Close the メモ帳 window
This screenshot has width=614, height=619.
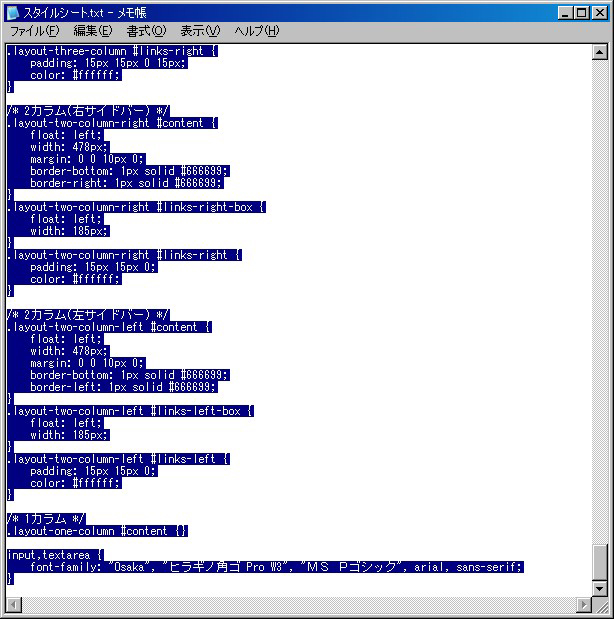(600, 13)
